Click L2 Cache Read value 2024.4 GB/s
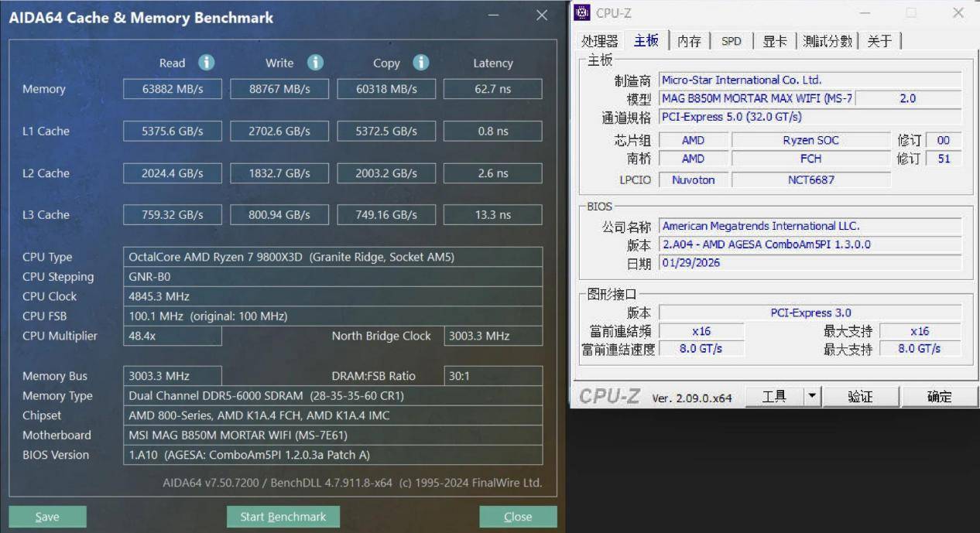 point(173,173)
